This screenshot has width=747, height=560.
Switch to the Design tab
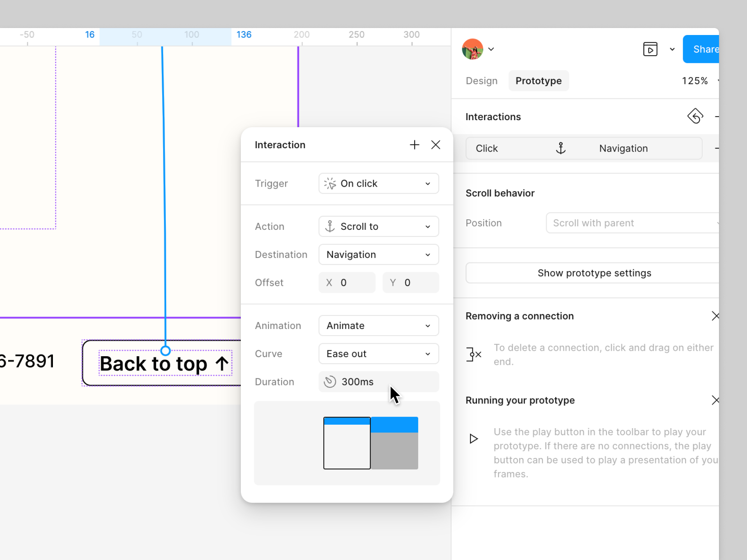coord(482,81)
